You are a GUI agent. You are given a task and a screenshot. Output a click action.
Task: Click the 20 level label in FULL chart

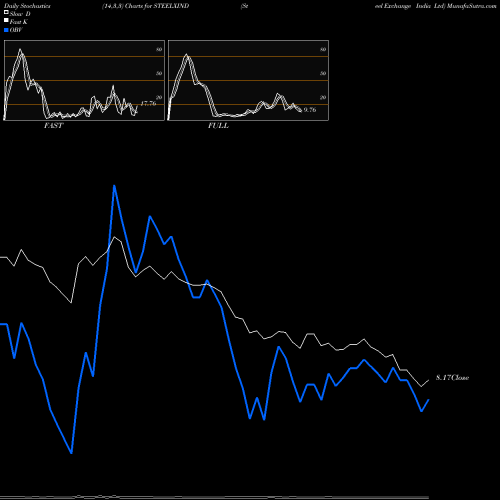point(323,97)
